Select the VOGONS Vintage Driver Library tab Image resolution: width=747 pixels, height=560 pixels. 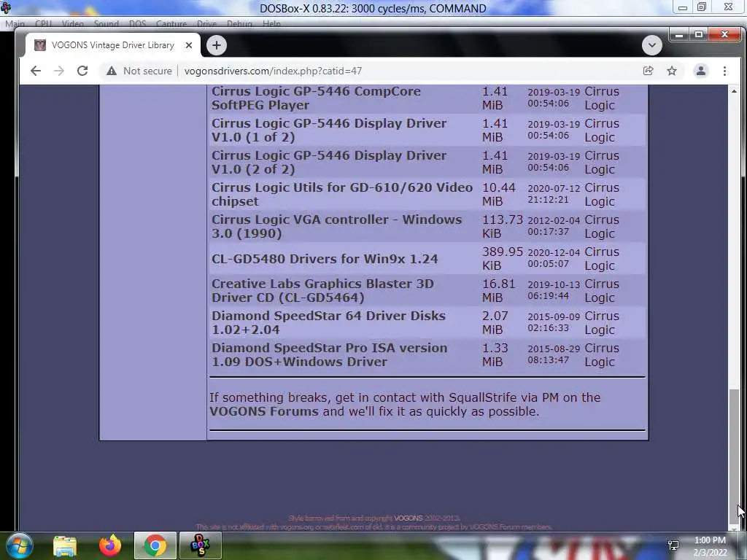[113, 45]
